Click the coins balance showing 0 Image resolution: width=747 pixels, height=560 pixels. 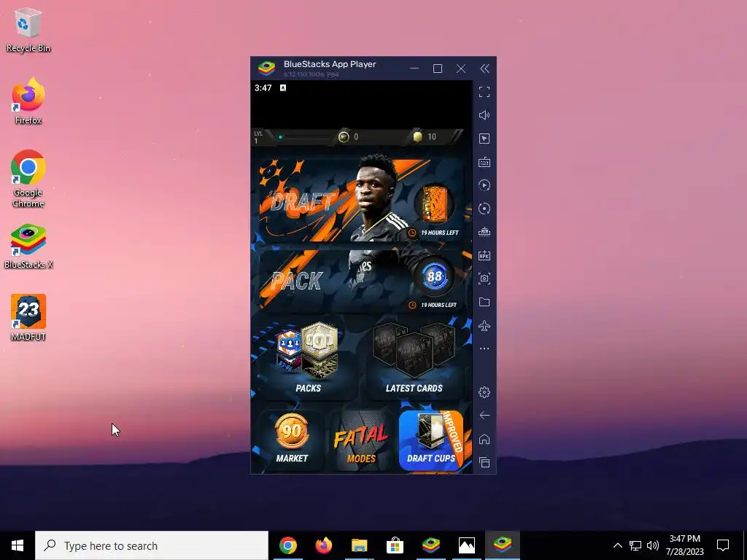click(x=349, y=137)
